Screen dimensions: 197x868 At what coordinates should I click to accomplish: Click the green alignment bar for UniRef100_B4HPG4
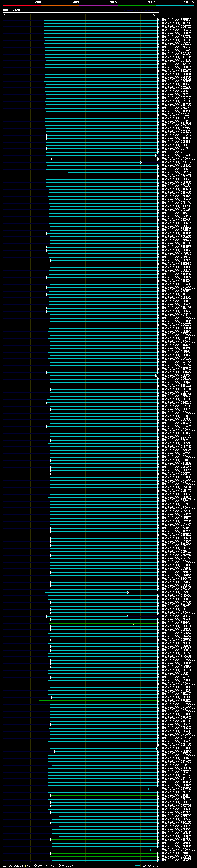click(x=104, y=623)
